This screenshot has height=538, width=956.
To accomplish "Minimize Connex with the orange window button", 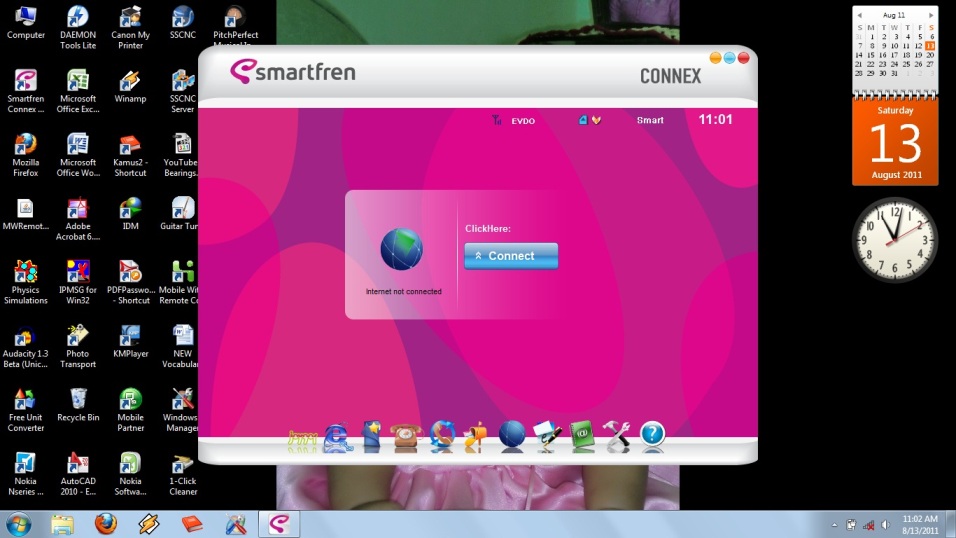I will pyautogui.click(x=715, y=58).
